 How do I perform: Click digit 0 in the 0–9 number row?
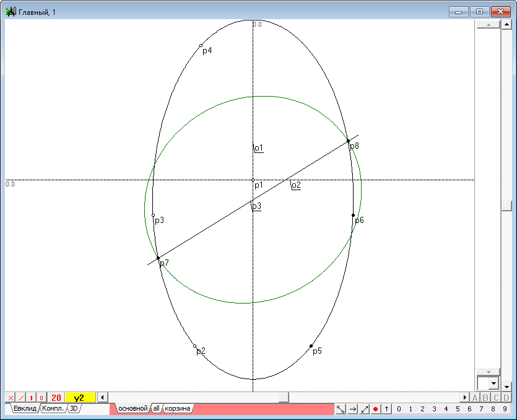[x=399, y=409]
